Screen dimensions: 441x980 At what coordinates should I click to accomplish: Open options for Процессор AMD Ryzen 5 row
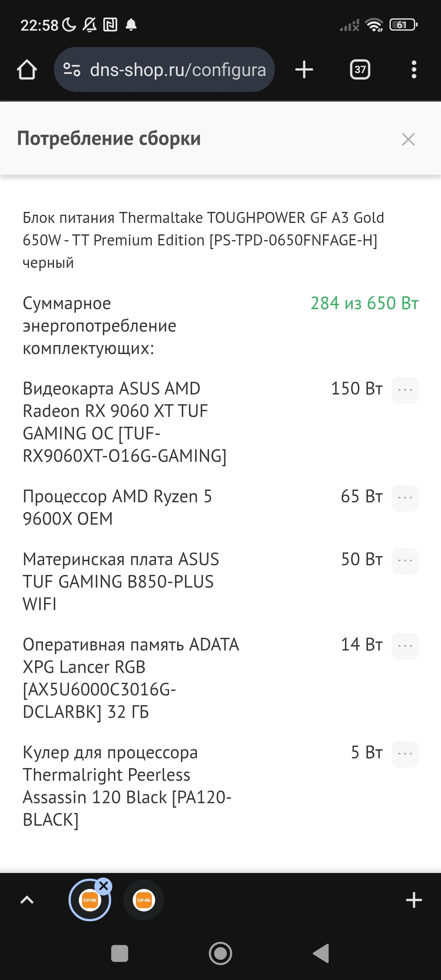point(405,498)
